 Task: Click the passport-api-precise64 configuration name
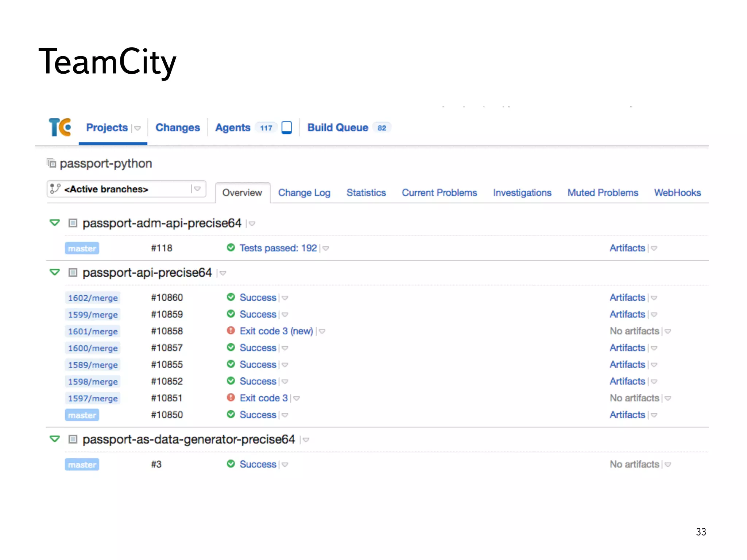click(x=147, y=273)
